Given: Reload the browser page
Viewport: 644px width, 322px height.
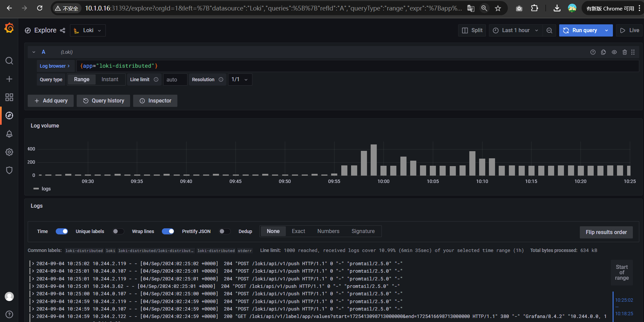Looking at the screenshot, I should [40, 8].
